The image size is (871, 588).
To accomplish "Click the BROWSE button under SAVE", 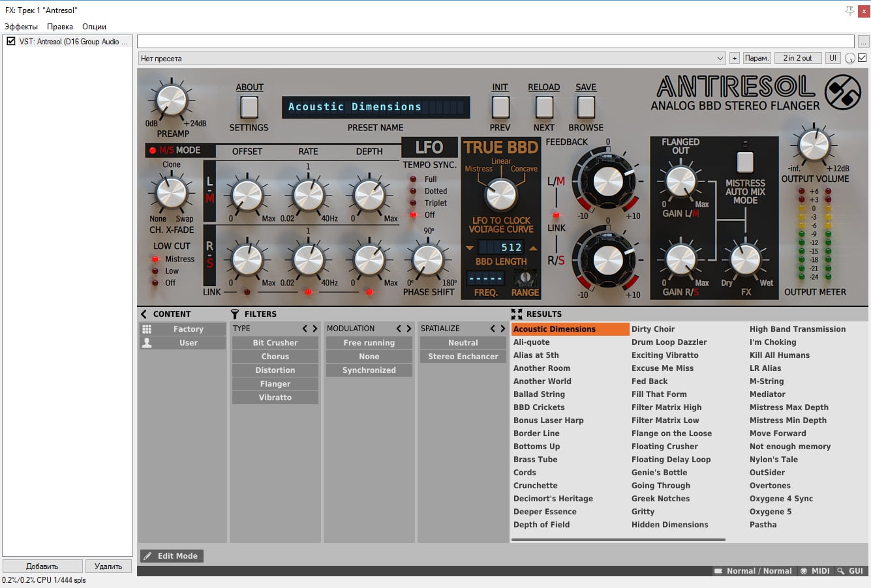I will 586,107.
